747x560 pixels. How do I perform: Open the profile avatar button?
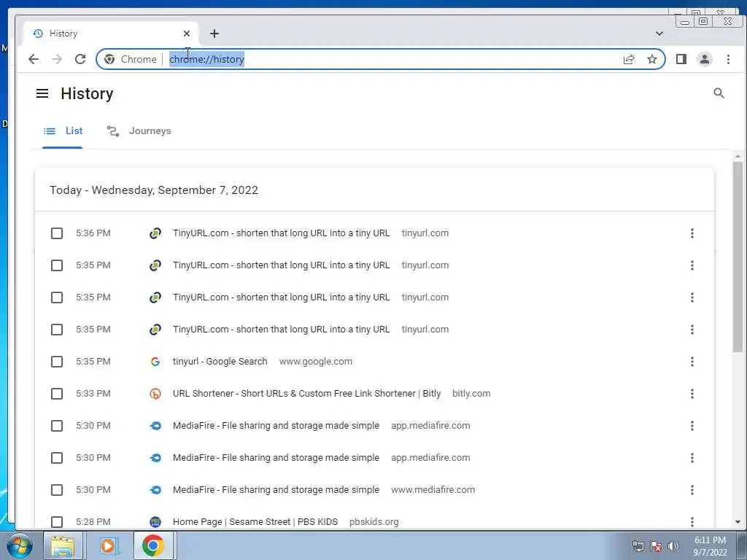click(x=705, y=59)
